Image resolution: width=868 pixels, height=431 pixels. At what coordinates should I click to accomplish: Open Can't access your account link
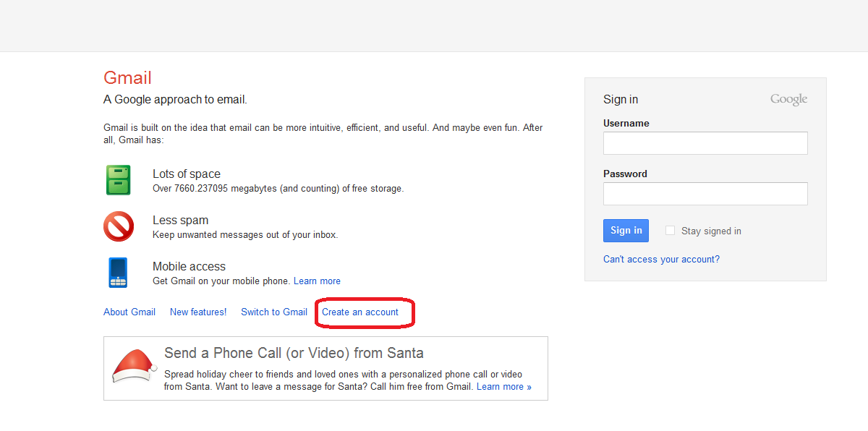click(x=661, y=260)
